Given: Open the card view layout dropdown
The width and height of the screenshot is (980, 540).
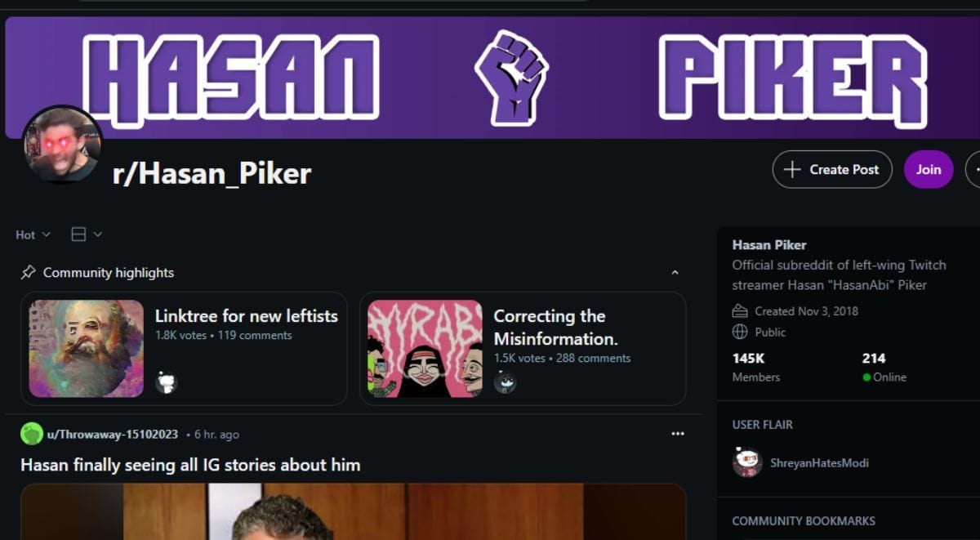Looking at the screenshot, I should coord(87,234).
